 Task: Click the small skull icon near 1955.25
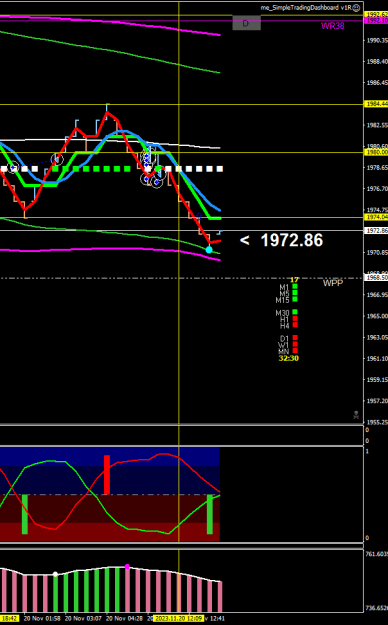coord(356,415)
